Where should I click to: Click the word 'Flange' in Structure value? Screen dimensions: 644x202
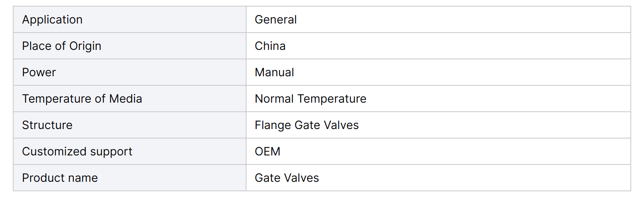269,125
